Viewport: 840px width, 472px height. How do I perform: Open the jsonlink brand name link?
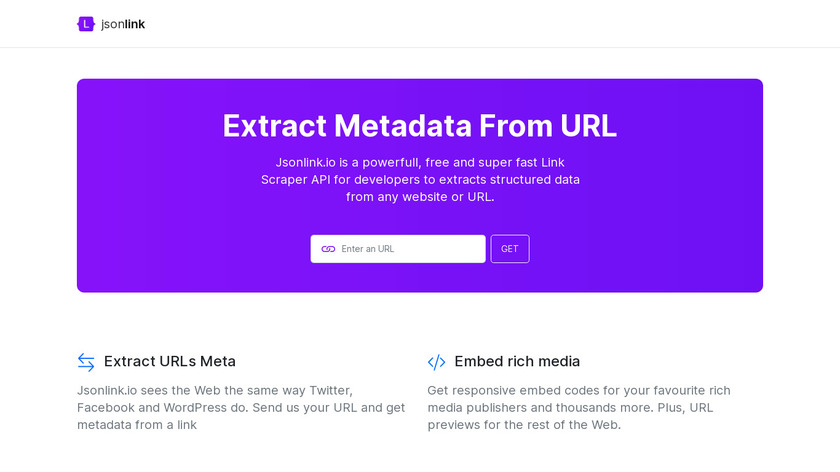(x=123, y=24)
